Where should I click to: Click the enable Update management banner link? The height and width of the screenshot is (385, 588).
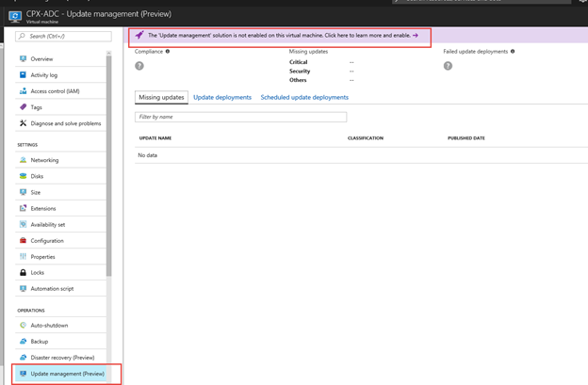coord(279,35)
